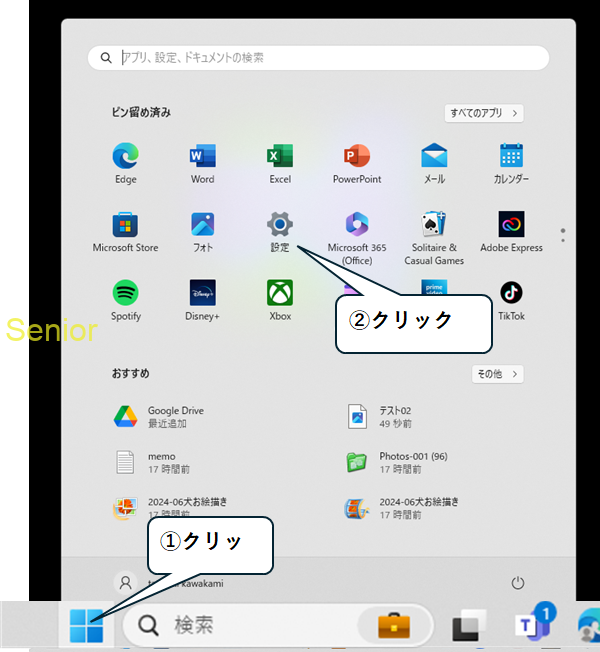Launch Adobe Express
Screen dimensions: 600x652
coord(511,224)
